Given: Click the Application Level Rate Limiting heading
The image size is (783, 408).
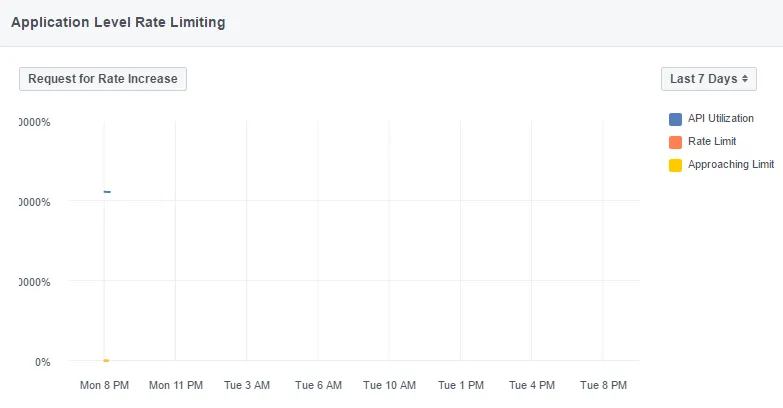Looking at the screenshot, I should [x=117, y=23].
